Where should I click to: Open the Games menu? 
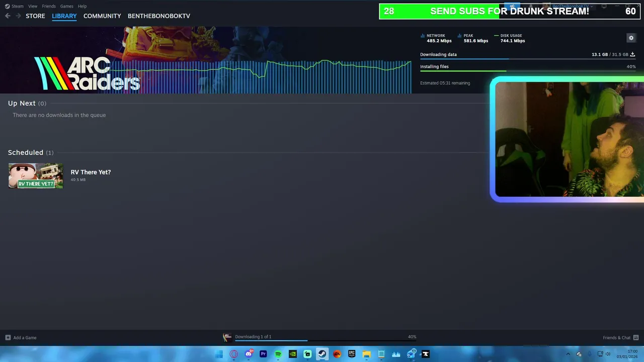[66, 6]
